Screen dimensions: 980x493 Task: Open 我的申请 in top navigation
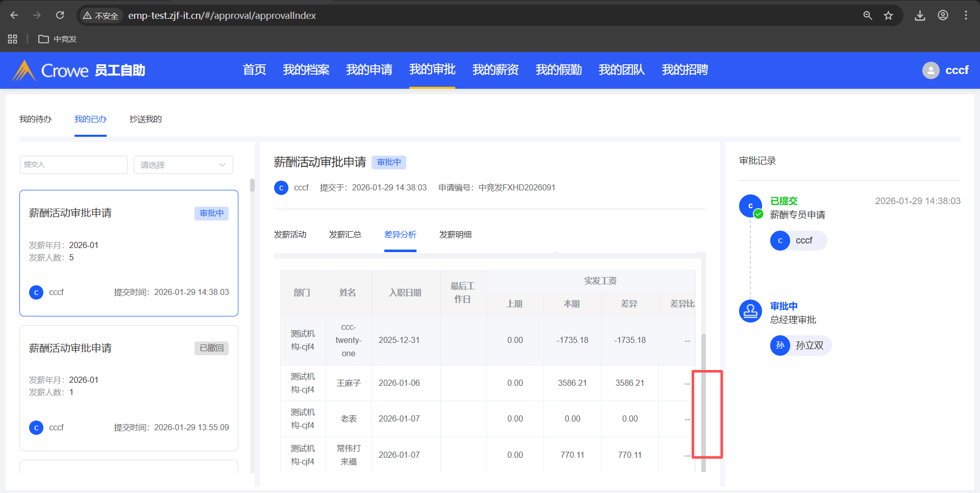pyautogui.click(x=369, y=70)
